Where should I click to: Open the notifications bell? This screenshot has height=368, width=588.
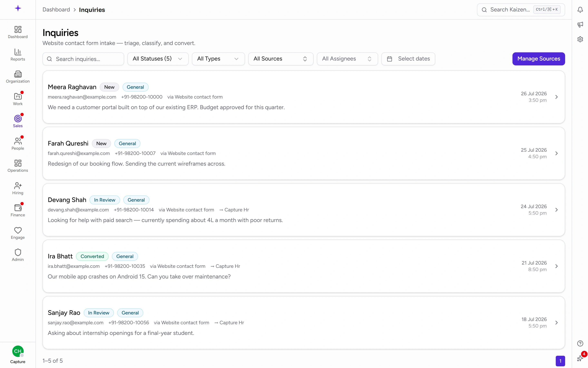tap(580, 10)
